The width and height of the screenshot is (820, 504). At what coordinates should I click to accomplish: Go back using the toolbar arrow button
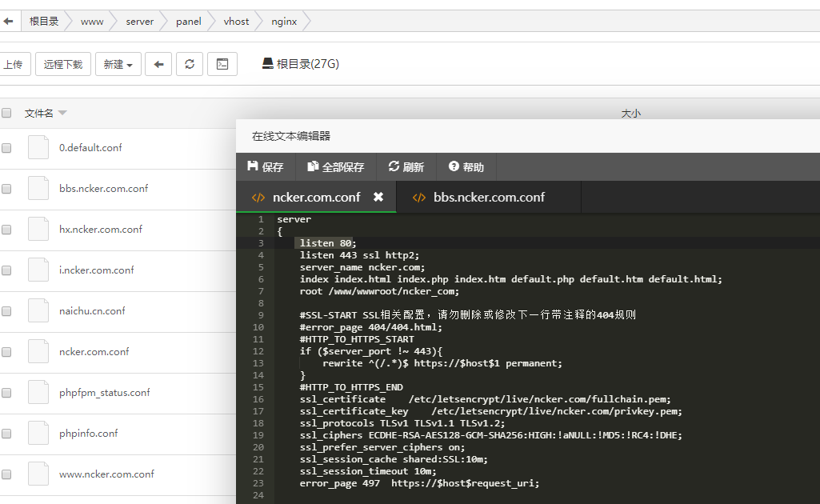coord(158,64)
